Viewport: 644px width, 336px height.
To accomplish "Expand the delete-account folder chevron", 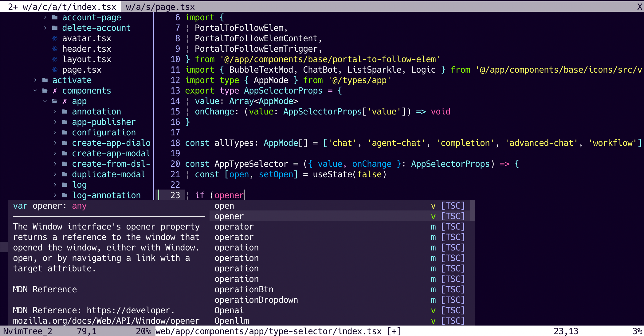I will [45, 28].
